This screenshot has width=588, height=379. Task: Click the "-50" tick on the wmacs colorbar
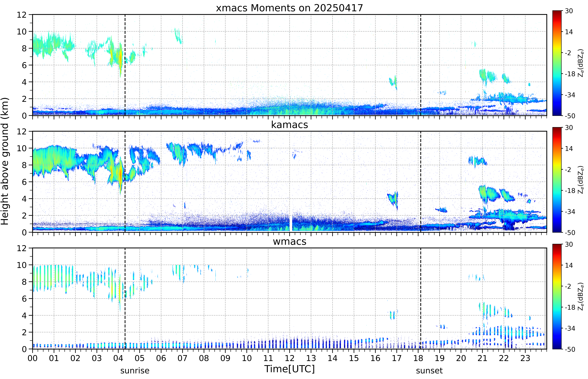570,349
